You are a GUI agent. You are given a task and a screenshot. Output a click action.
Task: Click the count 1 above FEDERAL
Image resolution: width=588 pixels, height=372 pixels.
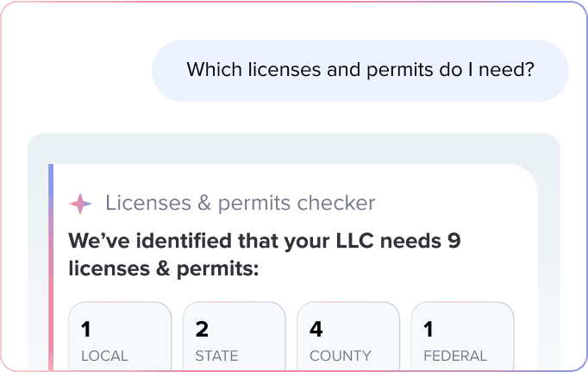coord(429,328)
